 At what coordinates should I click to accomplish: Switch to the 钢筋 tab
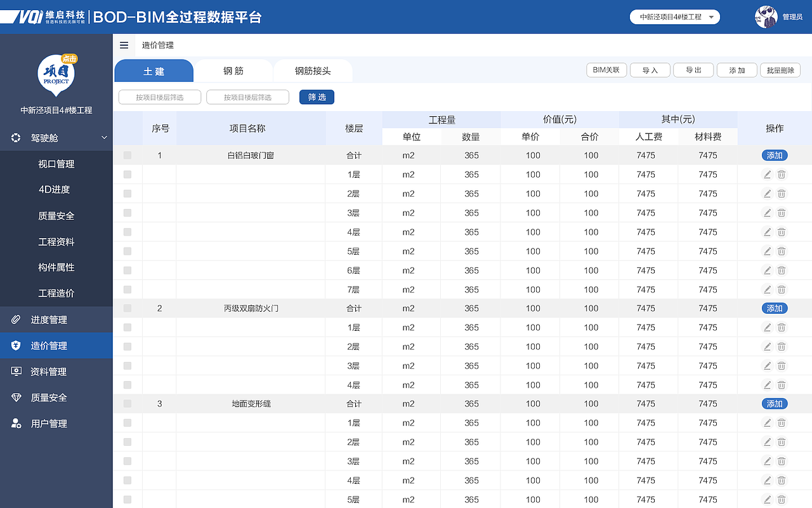tap(233, 71)
